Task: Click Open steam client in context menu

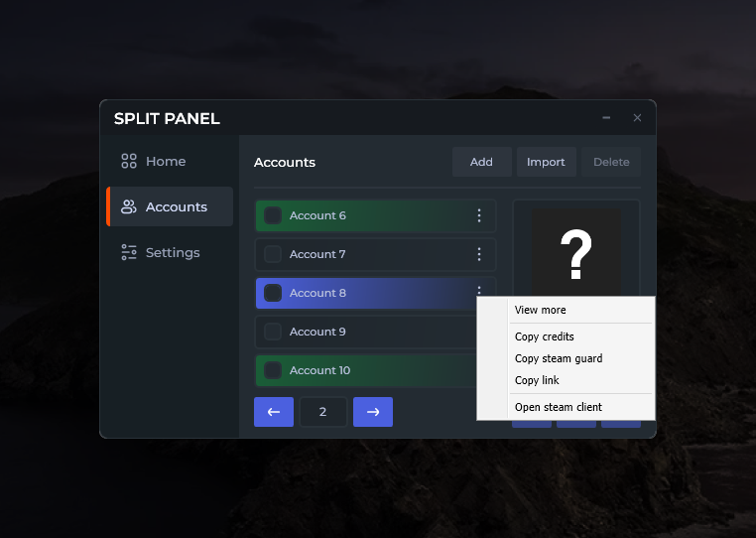Action: click(x=559, y=407)
